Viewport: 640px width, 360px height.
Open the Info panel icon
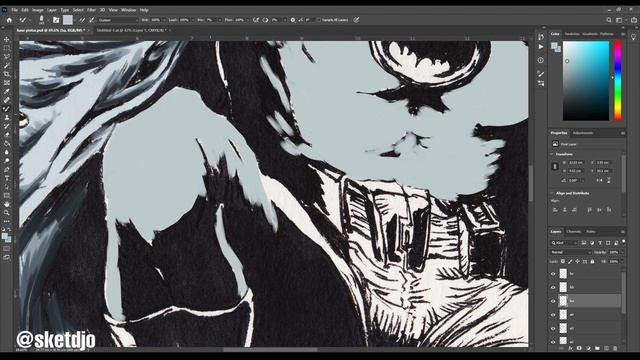click(541, 60)
